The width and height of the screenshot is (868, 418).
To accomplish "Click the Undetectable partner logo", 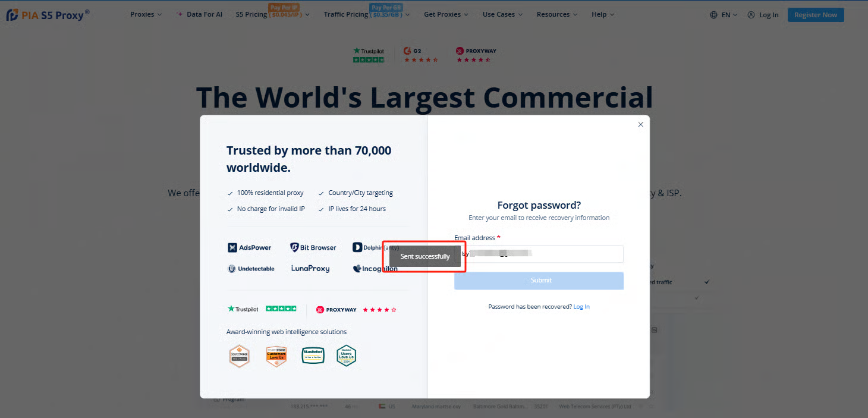I will coord(251,269).
